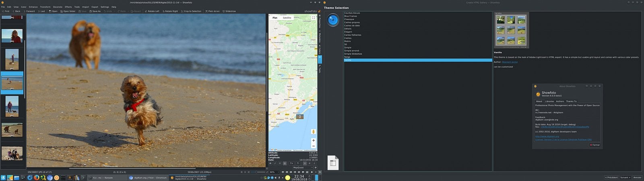This screenshot has height=181, width=644.
Task: Open Tools side tab on right sidebar
Action: click(320, 69)
